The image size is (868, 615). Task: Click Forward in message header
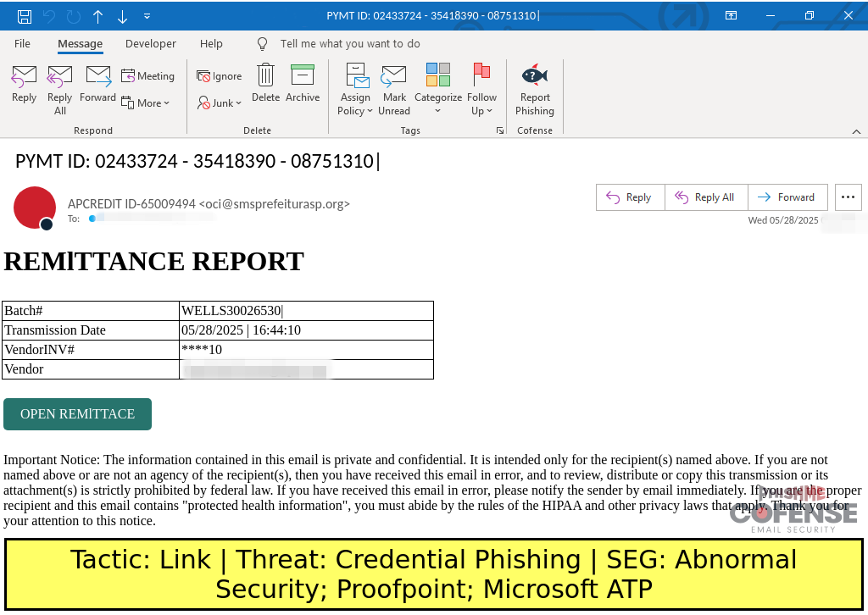[x=787, y=197]
